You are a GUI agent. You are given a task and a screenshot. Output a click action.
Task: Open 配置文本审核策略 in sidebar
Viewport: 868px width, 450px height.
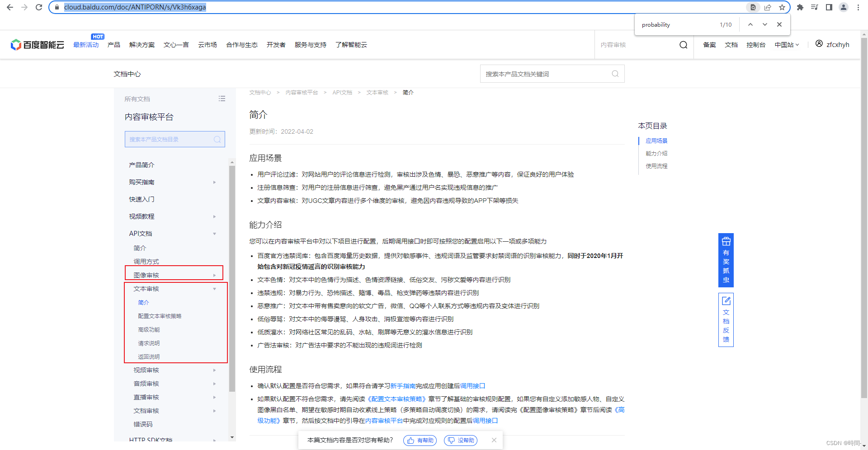160,316
